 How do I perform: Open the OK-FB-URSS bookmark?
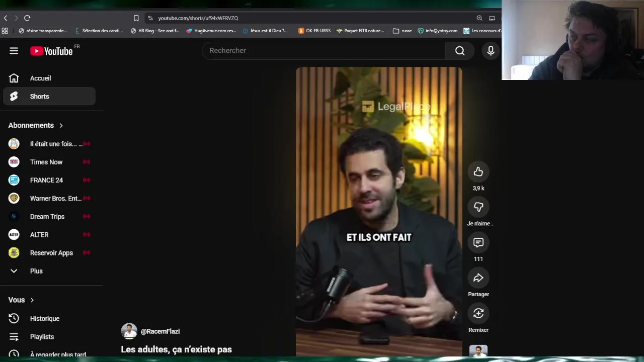(314, 31)
